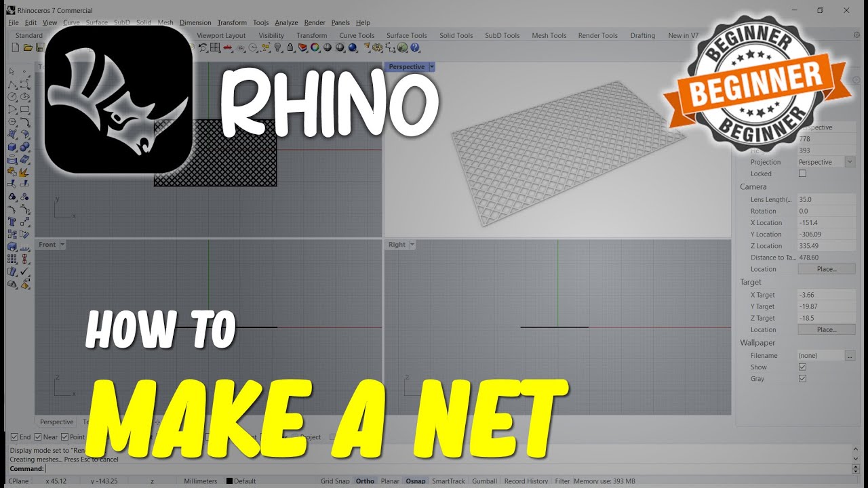The width and height of the screenshot is (868, 488).
Task: Open the toolbar options gear at top right
Action: [x=856, y=35]
